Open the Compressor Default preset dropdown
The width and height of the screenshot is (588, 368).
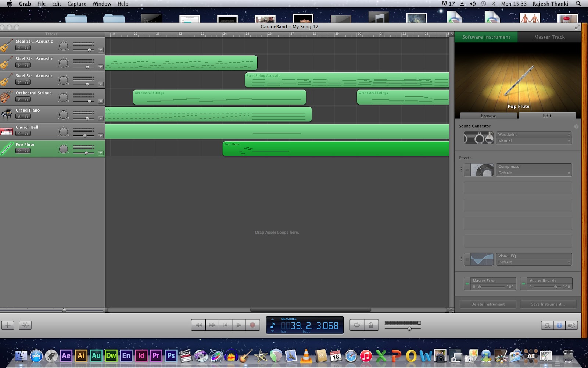[534, 173]
